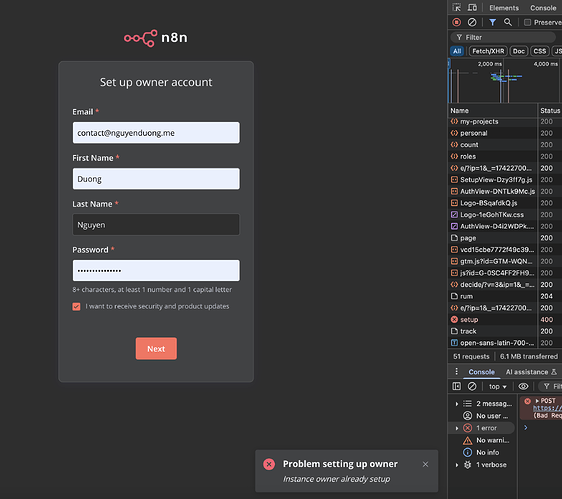Open the AI assistance tab
The height and width of the screenshot is (499, 562).
coord(531,372)
